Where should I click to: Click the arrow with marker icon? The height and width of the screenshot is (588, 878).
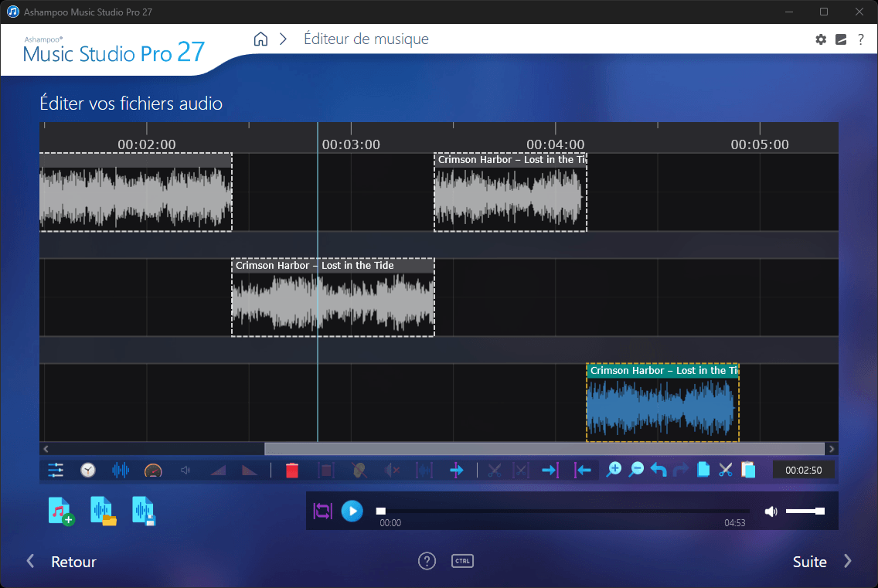(x=456, y=470)
